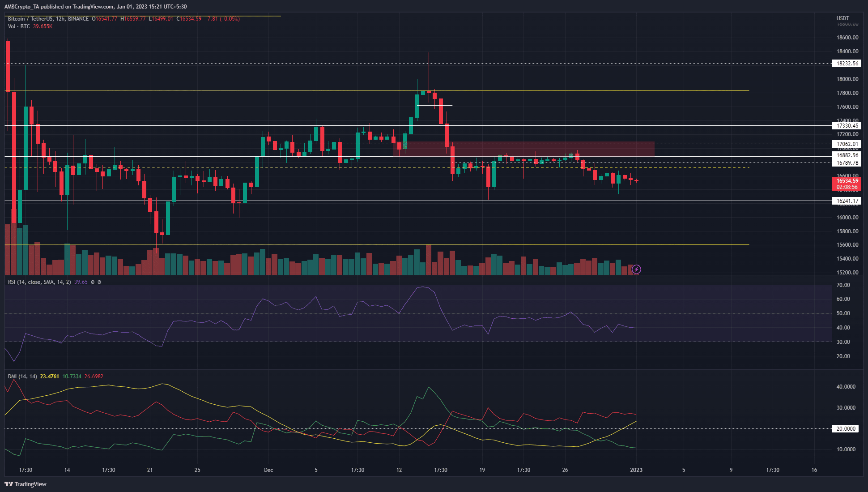Click the 12 date label on time axis
Viewport: 868px width, 492px height.
399,470
